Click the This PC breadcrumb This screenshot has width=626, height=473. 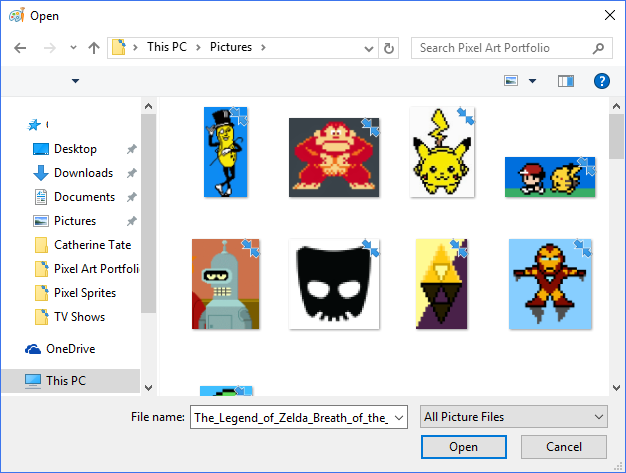(x=167, y=47)
